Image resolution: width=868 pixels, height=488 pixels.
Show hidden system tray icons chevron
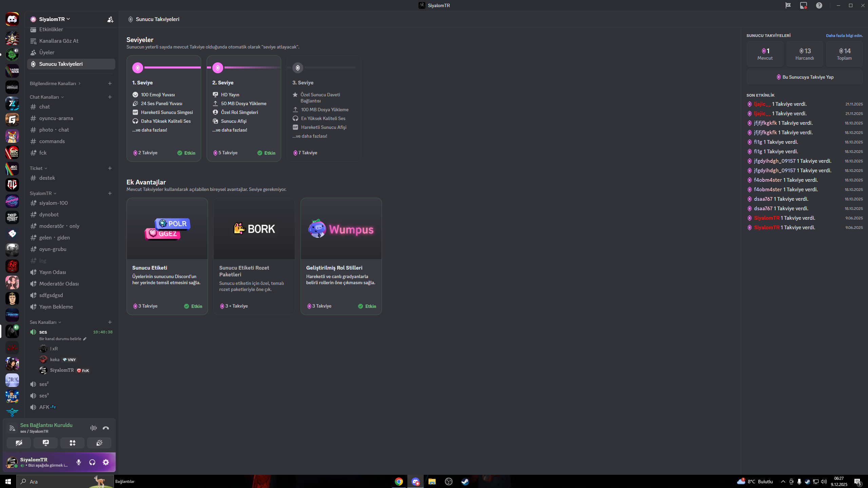pos(783,482)
